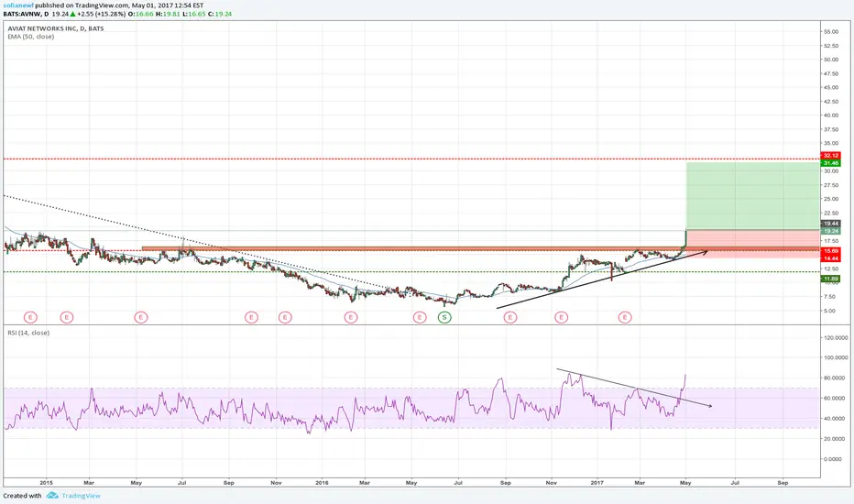This screenshot has width=854, height=504.
Task: Click the 120.0000 RSI axis label
Action: 836,338
